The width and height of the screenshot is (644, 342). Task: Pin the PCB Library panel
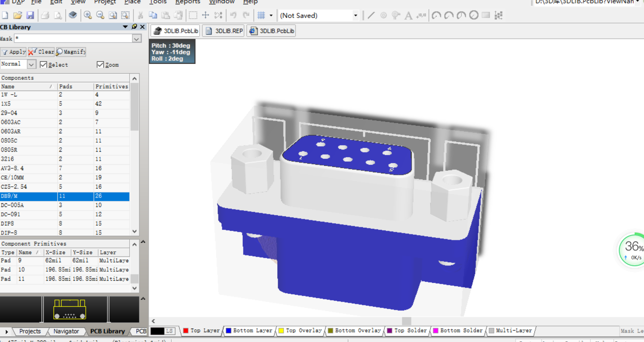[134, 27]
